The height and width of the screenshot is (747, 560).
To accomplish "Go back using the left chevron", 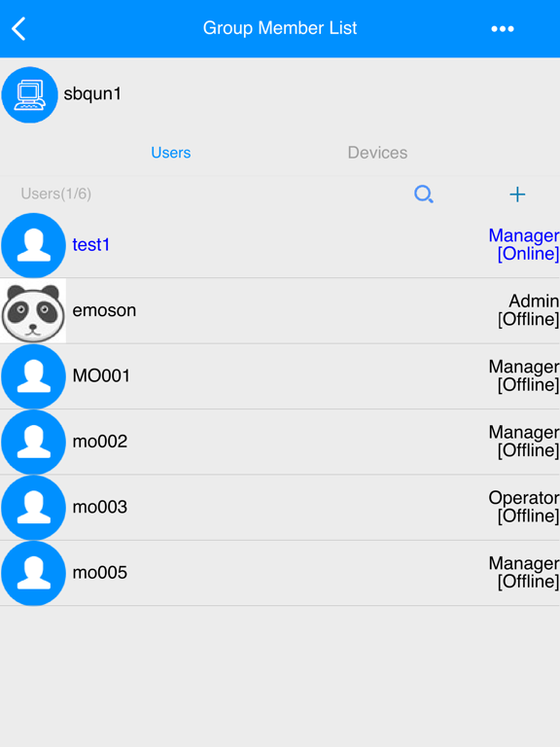I will (x=19, y=28).
